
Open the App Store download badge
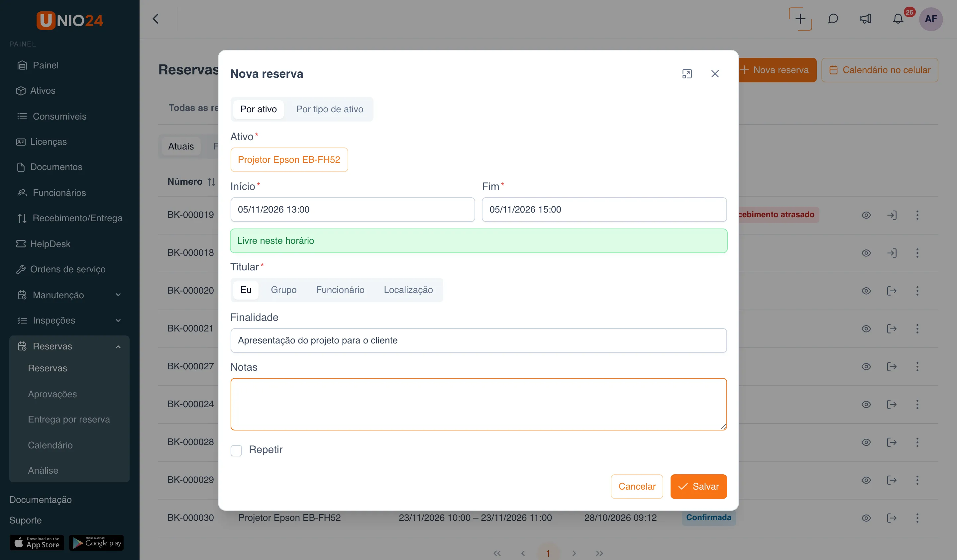(37, 542)
